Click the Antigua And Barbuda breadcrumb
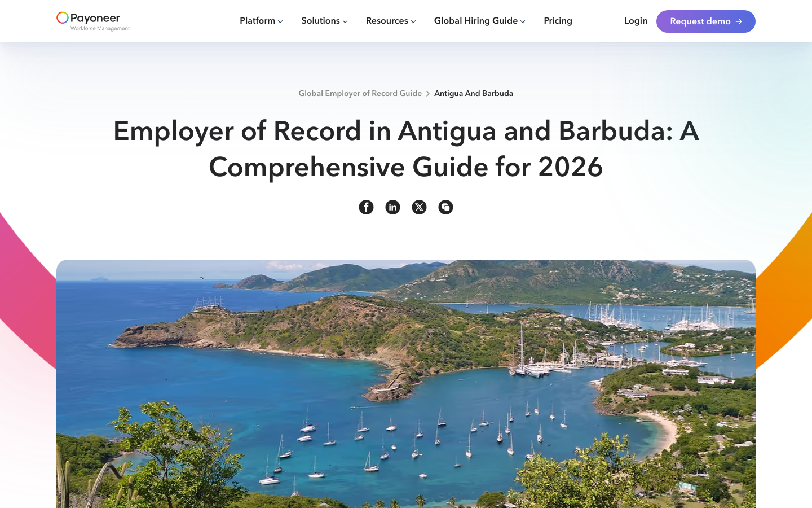 [x=474, y=93]
